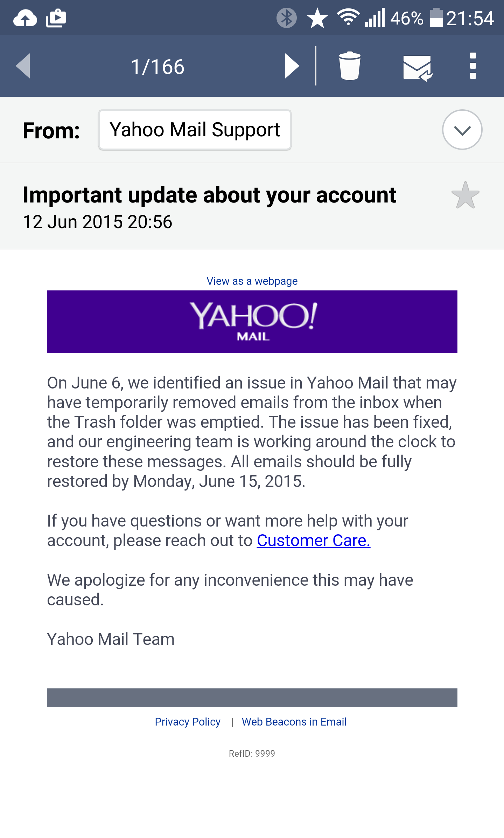504x838 pixels.
Task: Tap the Wi-Fi status bar icon
Action: (x=348, y=17)
